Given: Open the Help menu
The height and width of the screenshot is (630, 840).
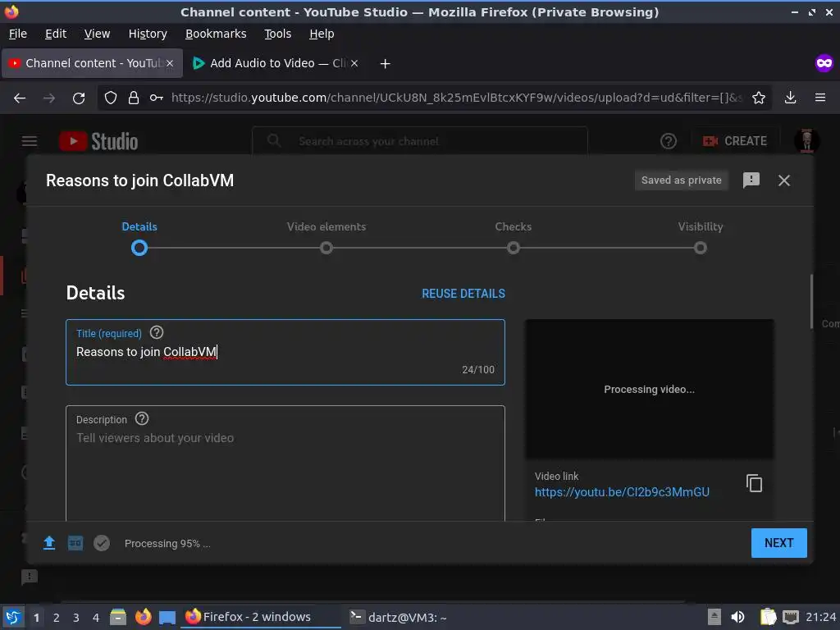Looking at the screenshot, I should pos(322,34).
